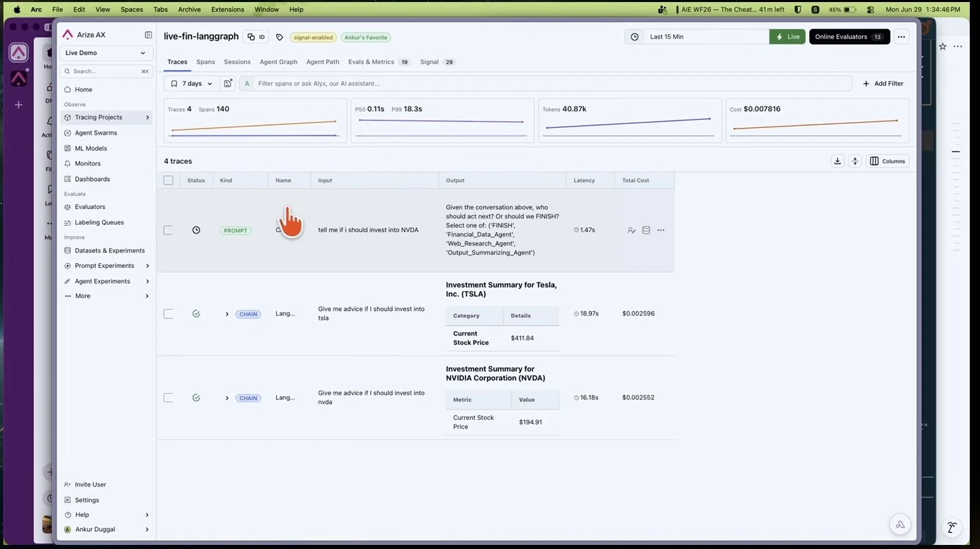Click the sidebar Search field
Image resolution: width=980 pixels, height=549 pixels.
[x=105, y=71]
